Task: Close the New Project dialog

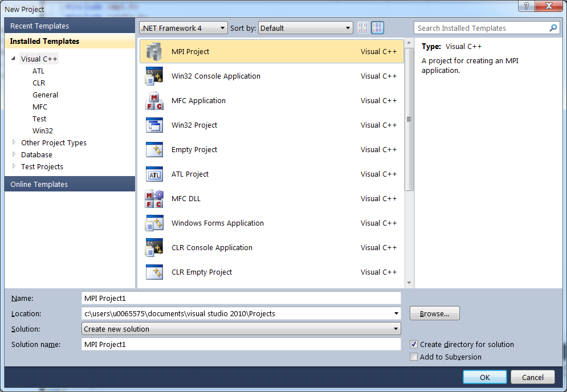Action: tap(549, 6)
